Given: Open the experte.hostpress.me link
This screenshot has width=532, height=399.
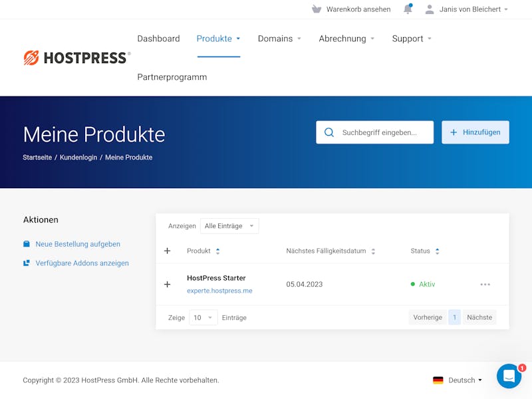Looking at the screenshot, I should point(219,291).
